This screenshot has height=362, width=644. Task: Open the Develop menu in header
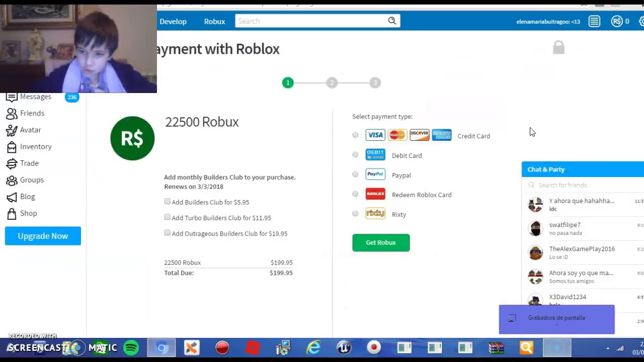coord(173,22)
